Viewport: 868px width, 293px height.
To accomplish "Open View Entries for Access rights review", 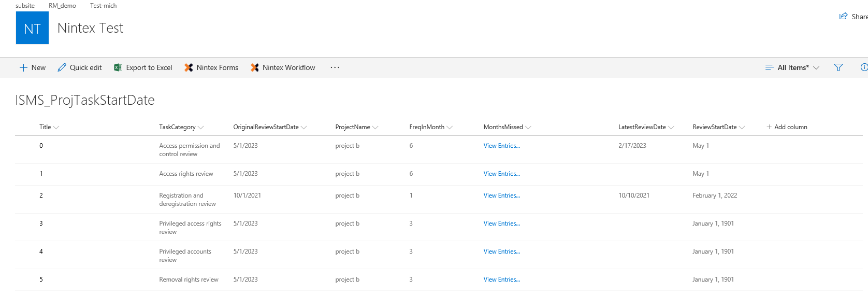I will 502,174.
